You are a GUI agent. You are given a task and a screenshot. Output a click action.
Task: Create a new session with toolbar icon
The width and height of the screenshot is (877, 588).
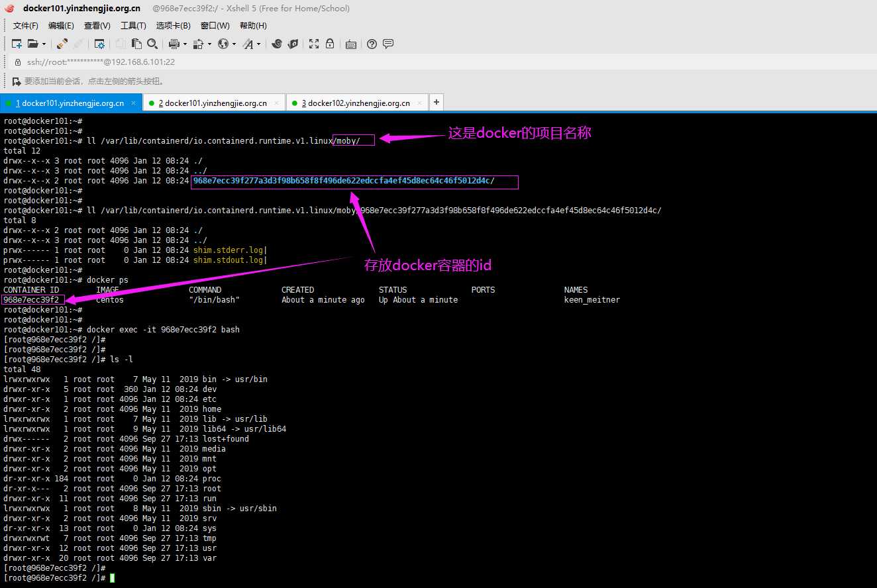click(x=17, y=44)
